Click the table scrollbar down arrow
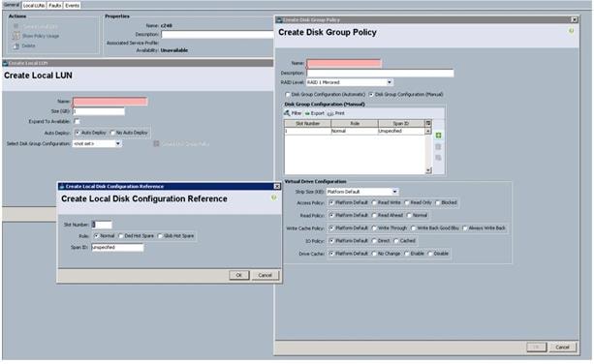 [x=428, y=170]
